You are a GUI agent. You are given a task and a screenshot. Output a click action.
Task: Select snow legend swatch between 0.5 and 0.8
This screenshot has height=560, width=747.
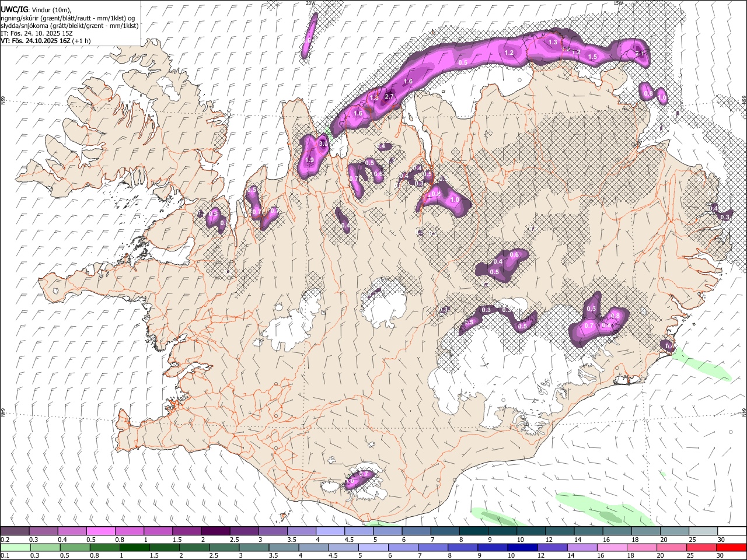(x=100, y=531)
